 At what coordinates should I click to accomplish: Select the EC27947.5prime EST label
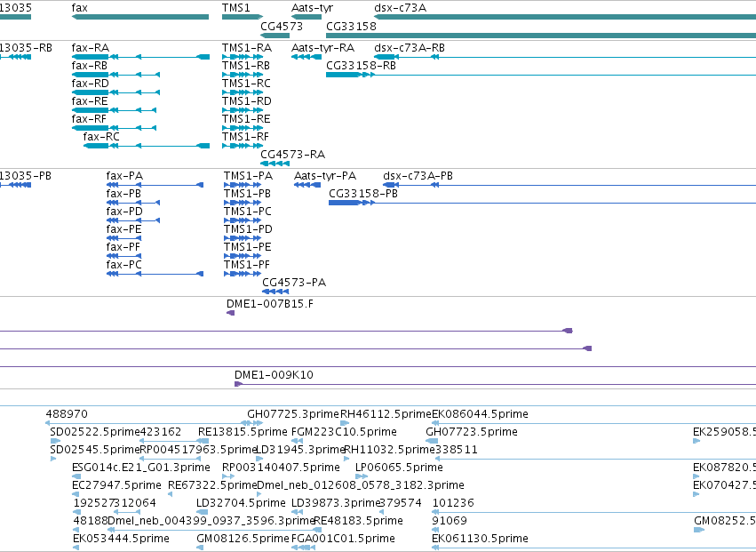point(116,485)
